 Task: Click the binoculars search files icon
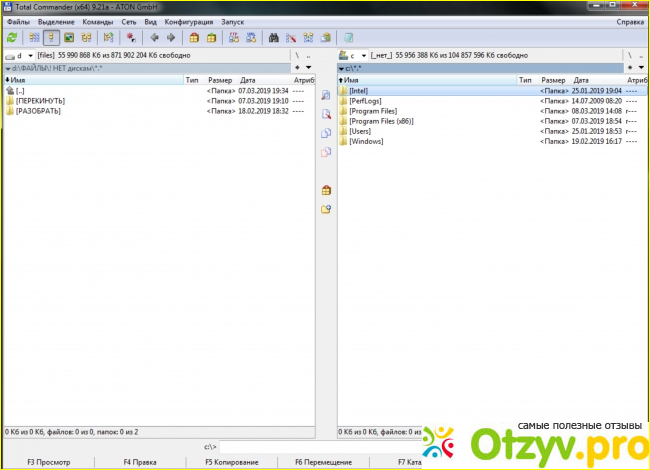pyautogui.click(x=273, y=37)
